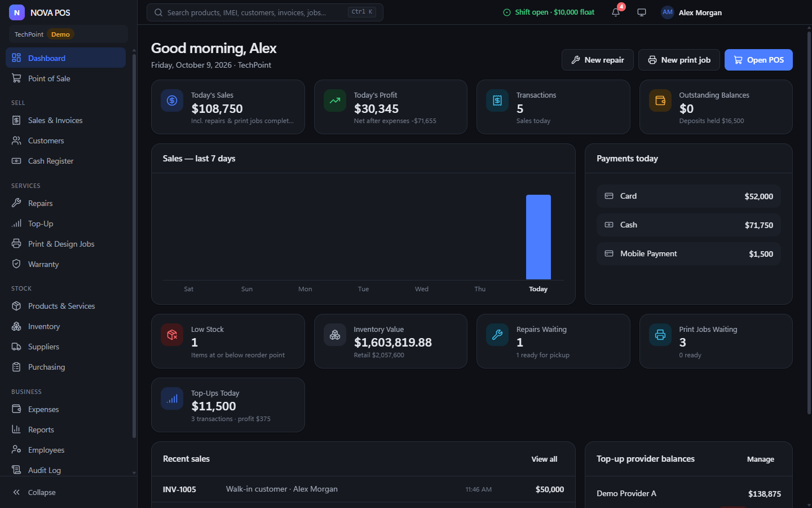This screenshot has height=508, width=812.
Task: Open the notifications bell
Action: pos(616,12)
